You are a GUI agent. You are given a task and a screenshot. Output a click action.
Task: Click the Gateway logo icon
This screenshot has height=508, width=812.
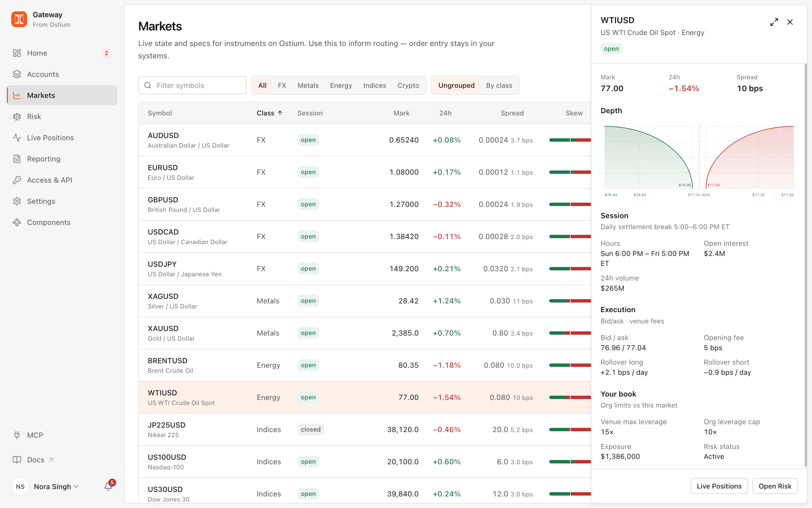coord(19,19)
